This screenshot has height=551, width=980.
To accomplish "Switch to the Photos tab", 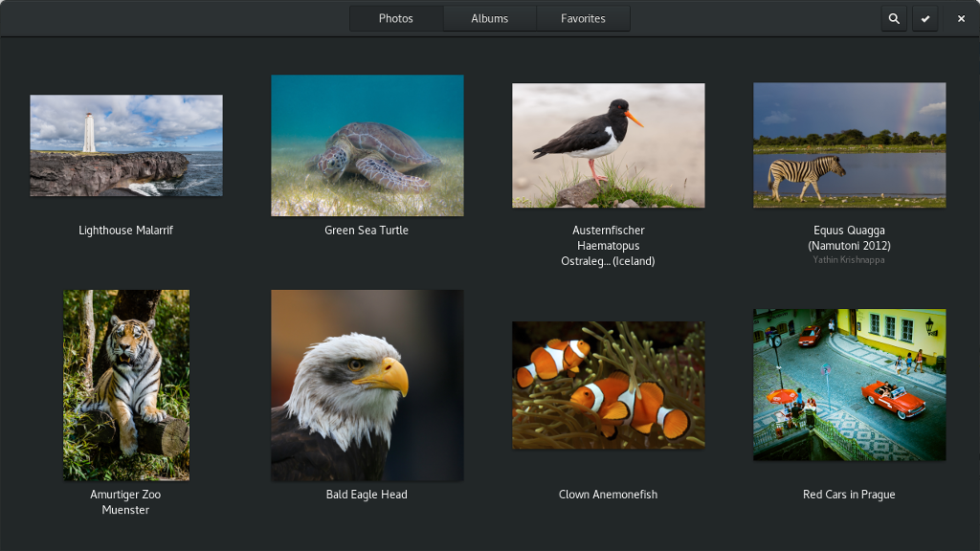I will 396,18.
